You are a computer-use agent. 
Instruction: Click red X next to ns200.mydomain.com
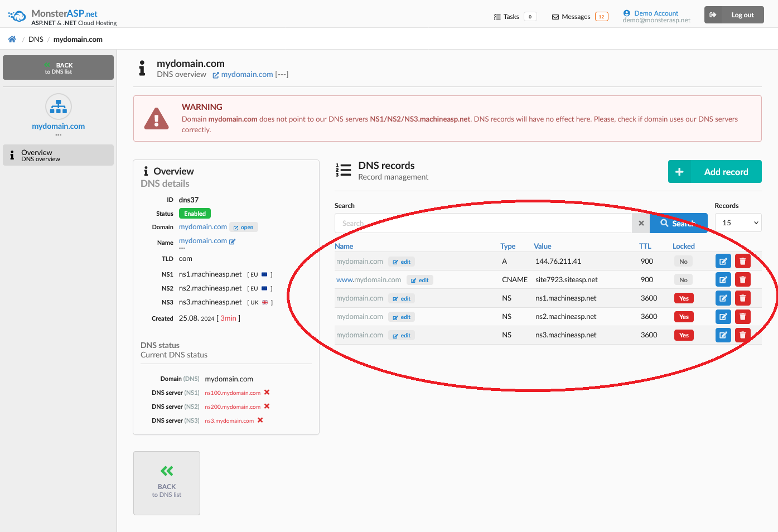click(267, 407)
